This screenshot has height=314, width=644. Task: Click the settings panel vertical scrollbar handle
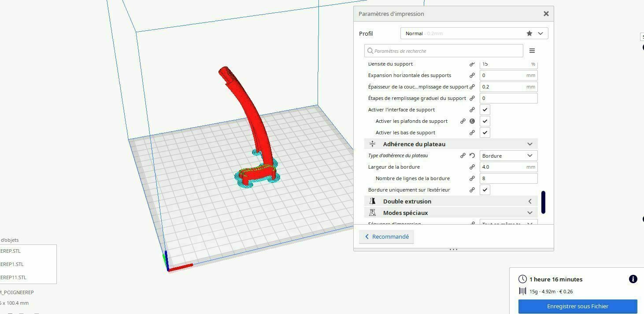543,202
